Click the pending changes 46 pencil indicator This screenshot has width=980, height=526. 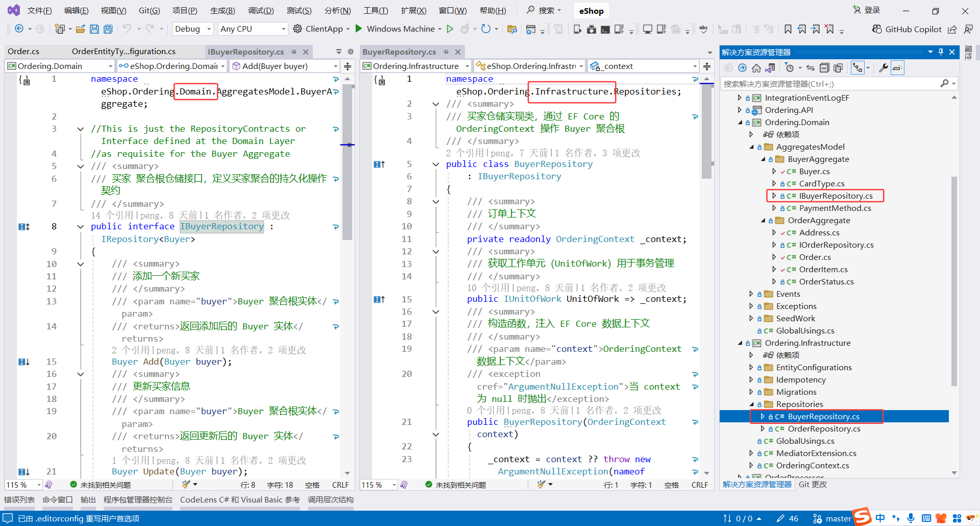point(788,518)
